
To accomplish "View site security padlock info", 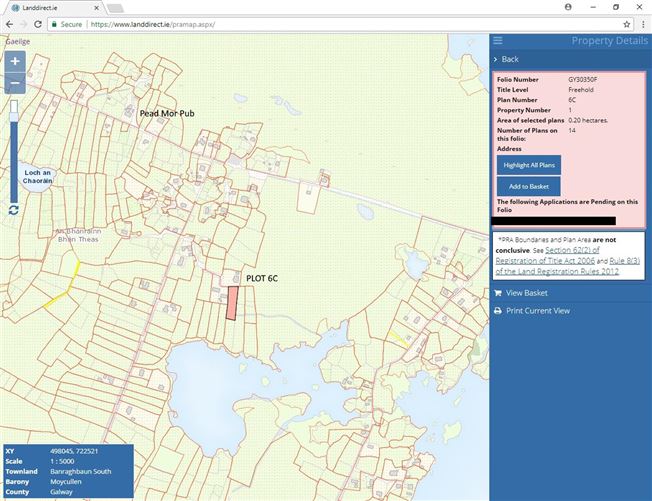I will tap(54, 24).
